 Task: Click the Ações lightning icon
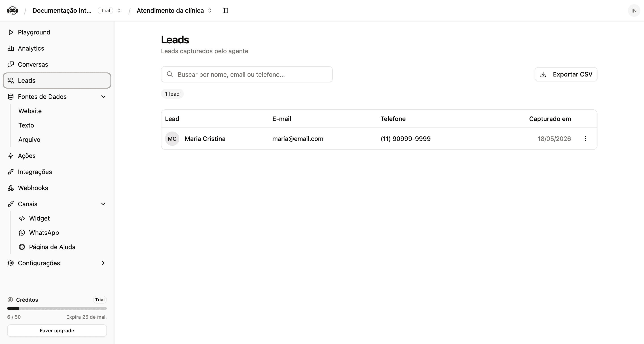(x=11, y=156)
